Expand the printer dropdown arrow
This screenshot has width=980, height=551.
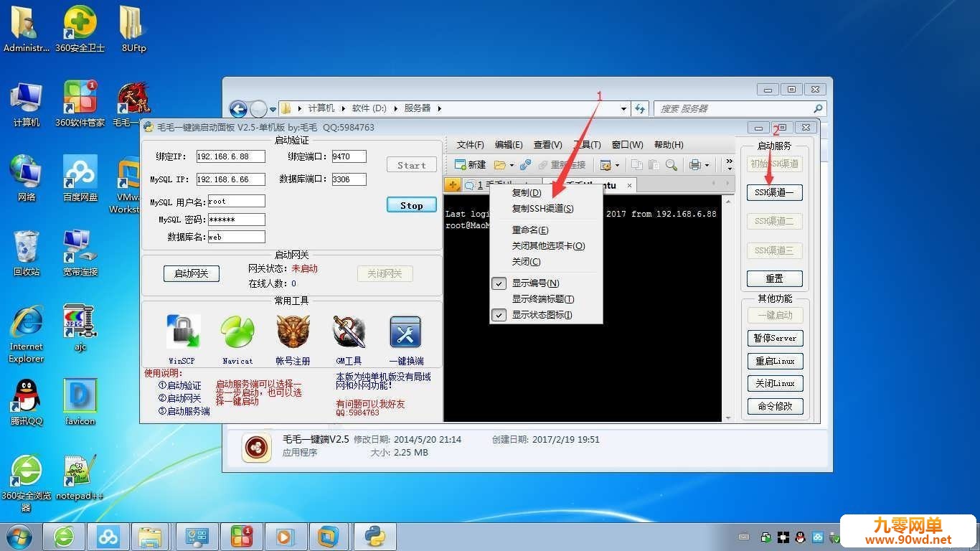tap(707, 165)
